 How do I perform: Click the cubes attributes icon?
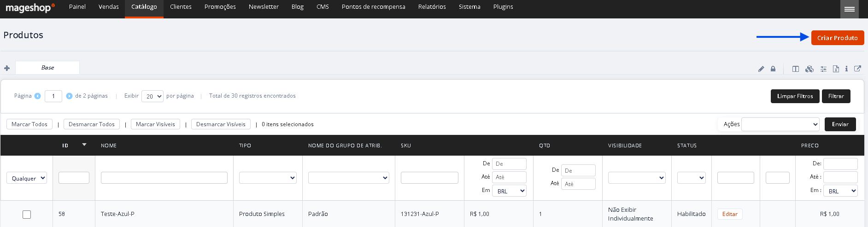[809, 69]
